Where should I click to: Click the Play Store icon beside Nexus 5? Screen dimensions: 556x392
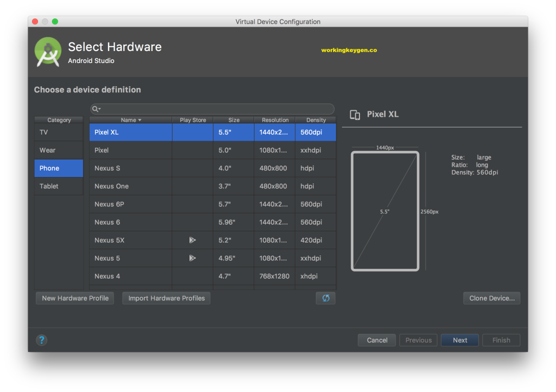pos(193,258)
